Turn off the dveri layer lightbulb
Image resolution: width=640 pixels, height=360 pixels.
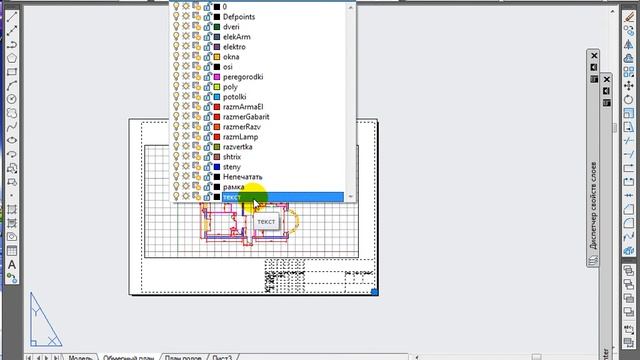(x=176, y=27)
